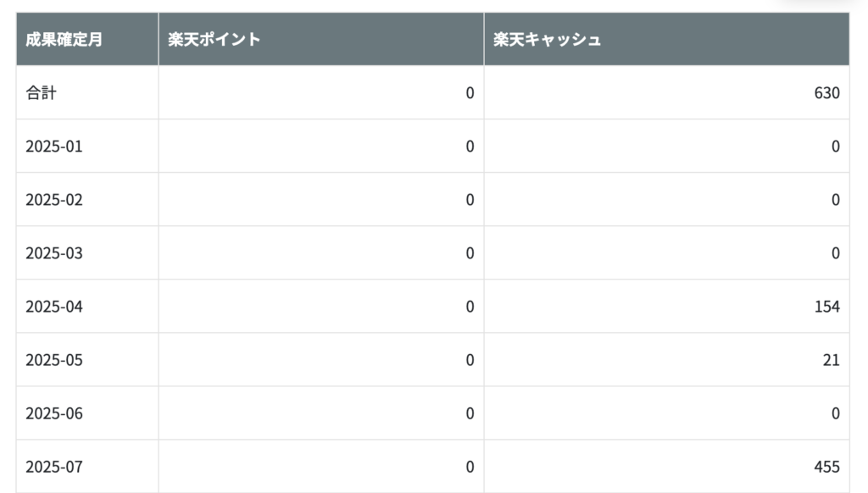Click the 455 cash value for 2025-07
Screen dimensions: 868x493
pyautogui.click(x=827, y=467)
